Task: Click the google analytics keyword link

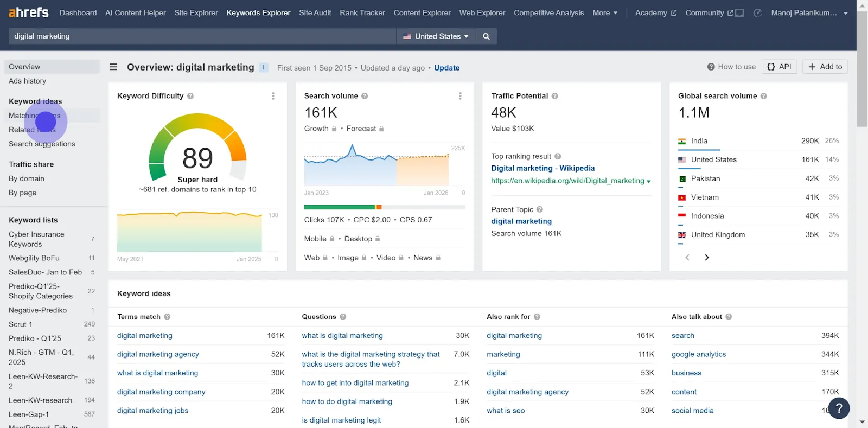Action: click(699, 354)
